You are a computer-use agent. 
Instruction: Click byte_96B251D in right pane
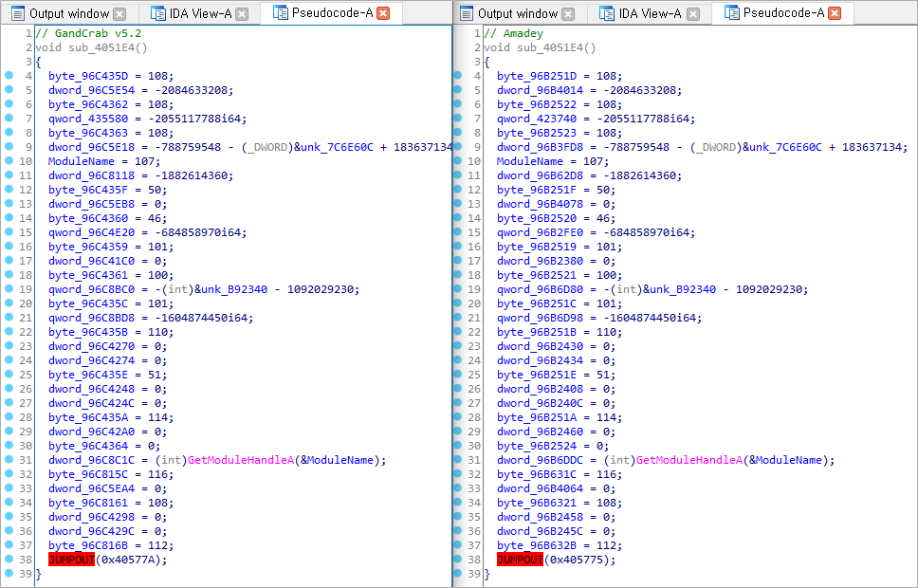pyautogui.click(x=536, y=76)
